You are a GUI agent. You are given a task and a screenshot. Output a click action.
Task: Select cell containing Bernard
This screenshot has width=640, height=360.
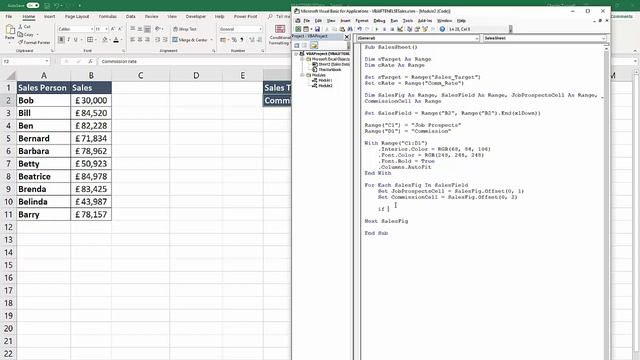tap(43, 138)
